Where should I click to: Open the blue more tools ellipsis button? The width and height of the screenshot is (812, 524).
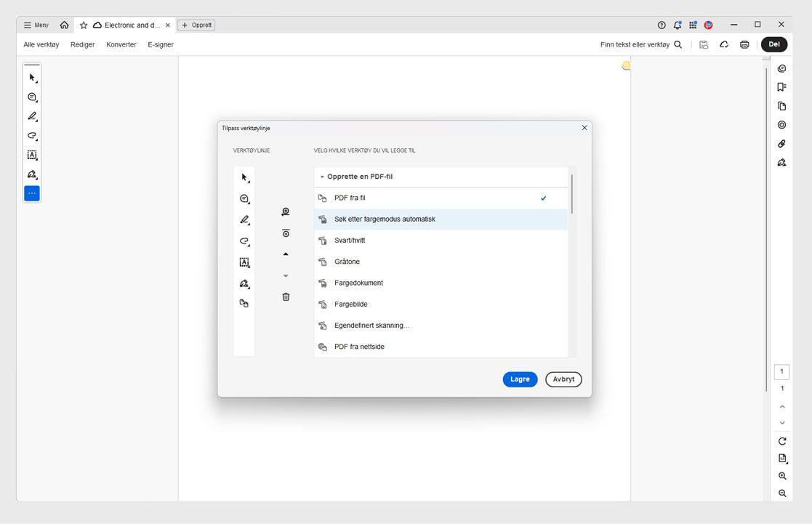click(32, 193)
